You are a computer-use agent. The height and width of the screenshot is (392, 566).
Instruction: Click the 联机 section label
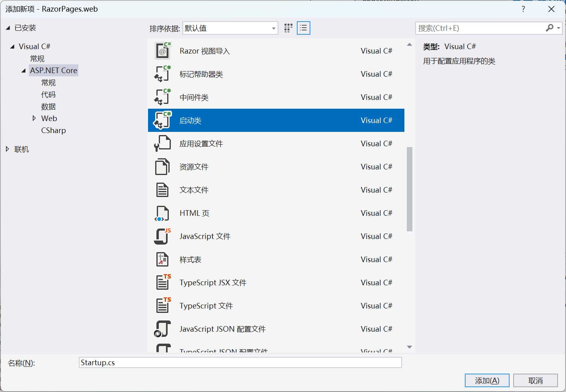point(22,149)
